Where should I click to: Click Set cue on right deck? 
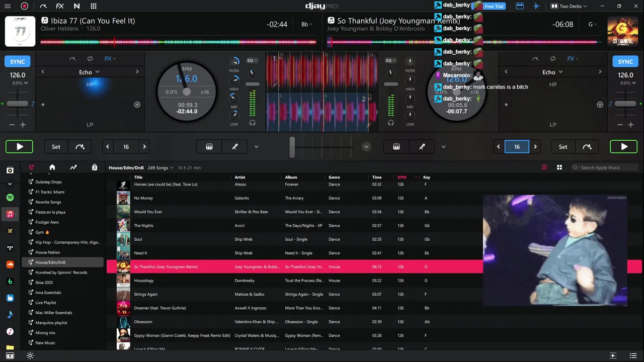(x=563, y=147)
